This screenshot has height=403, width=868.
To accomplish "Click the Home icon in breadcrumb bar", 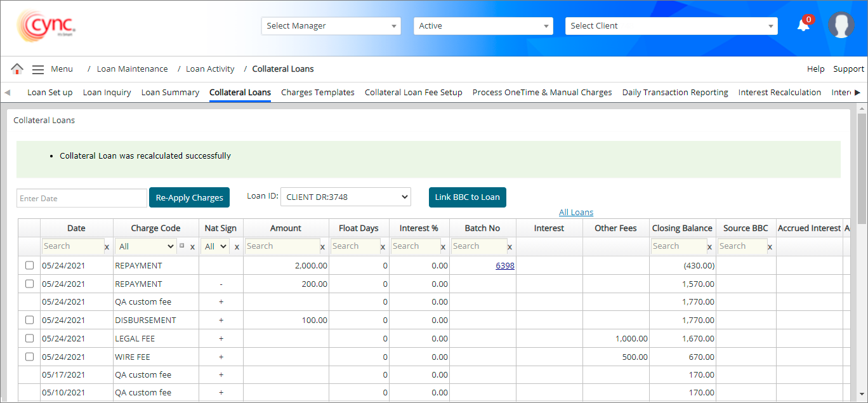I will (17, 69).
